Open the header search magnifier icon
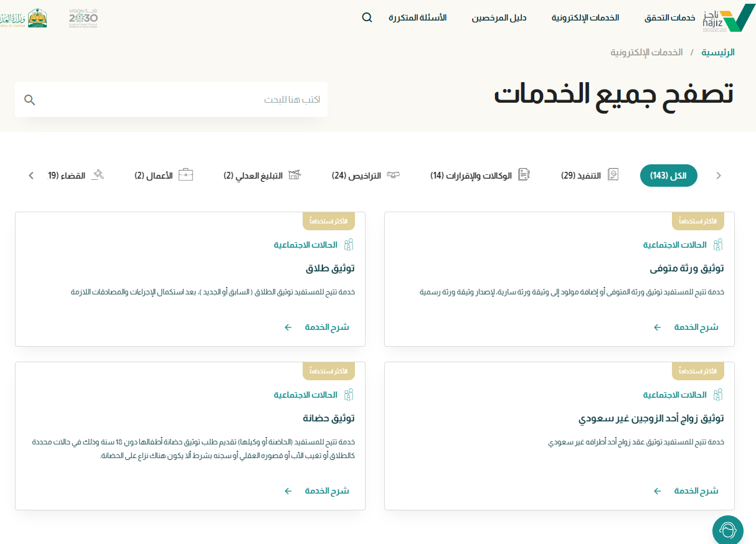 (367, 17)
